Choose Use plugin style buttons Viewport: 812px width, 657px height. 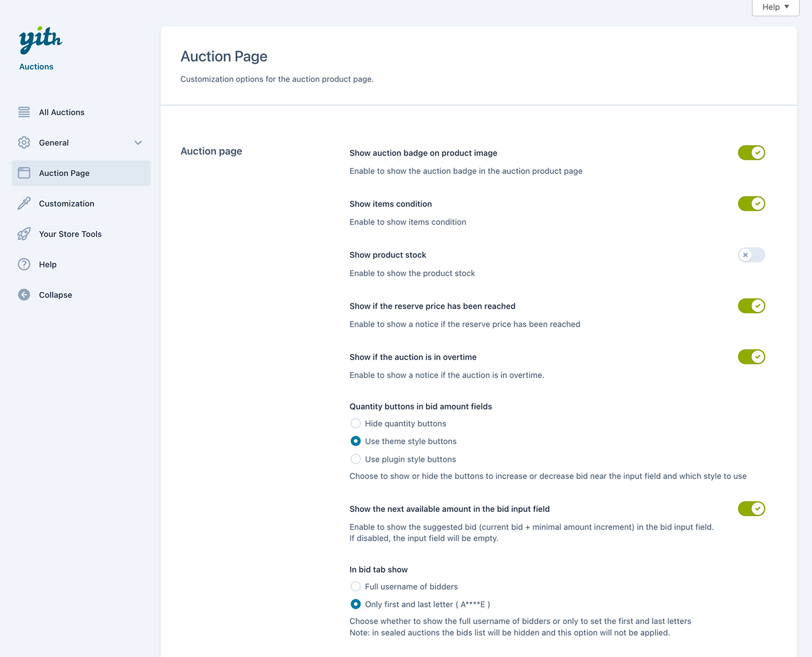(356, 459)
